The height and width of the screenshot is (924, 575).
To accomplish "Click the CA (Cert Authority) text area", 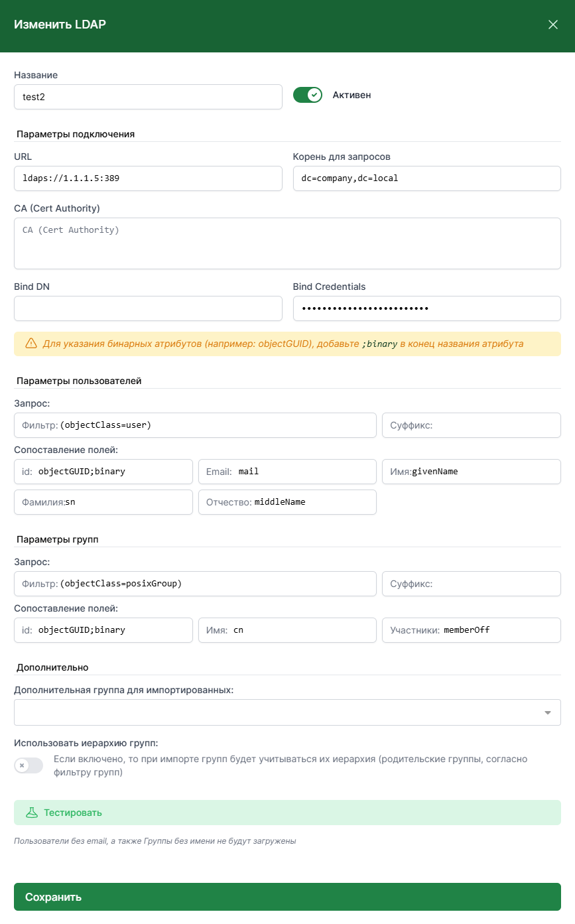I will [287, 243].
